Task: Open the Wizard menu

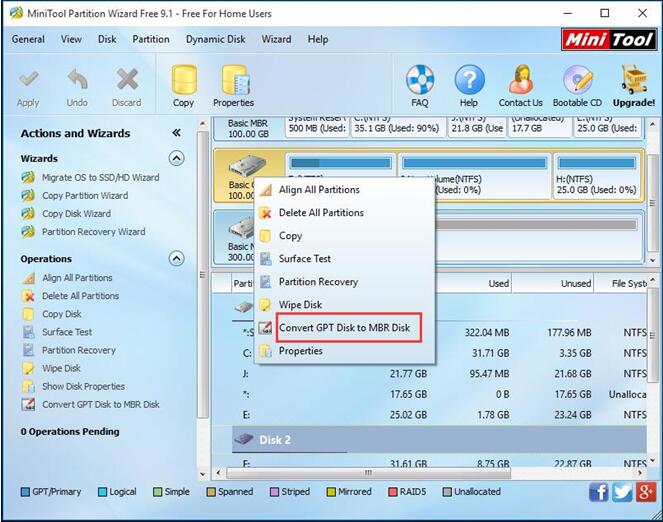Action: tap(277, 39)
